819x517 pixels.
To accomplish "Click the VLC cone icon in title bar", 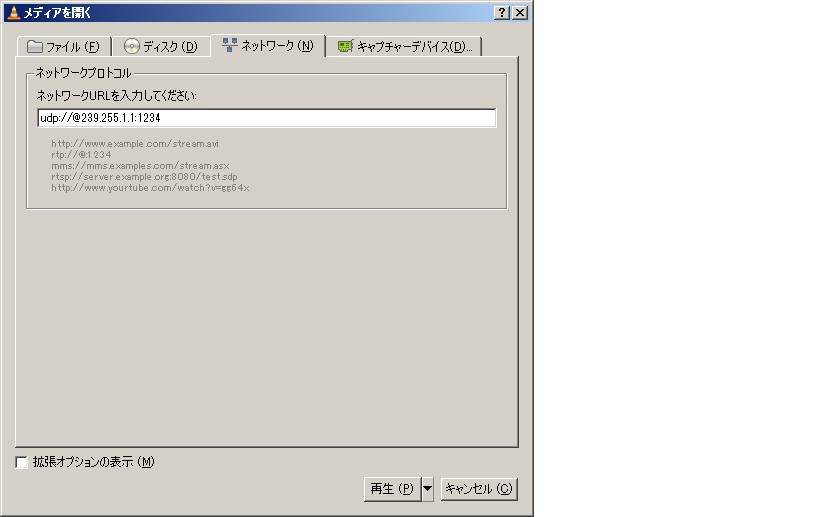I will point(12,12).
